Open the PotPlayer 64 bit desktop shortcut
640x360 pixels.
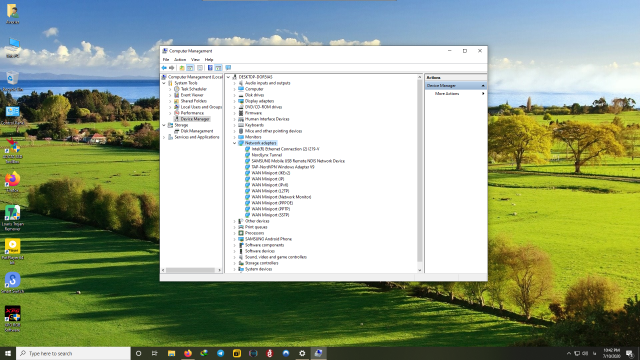point(12,252)
